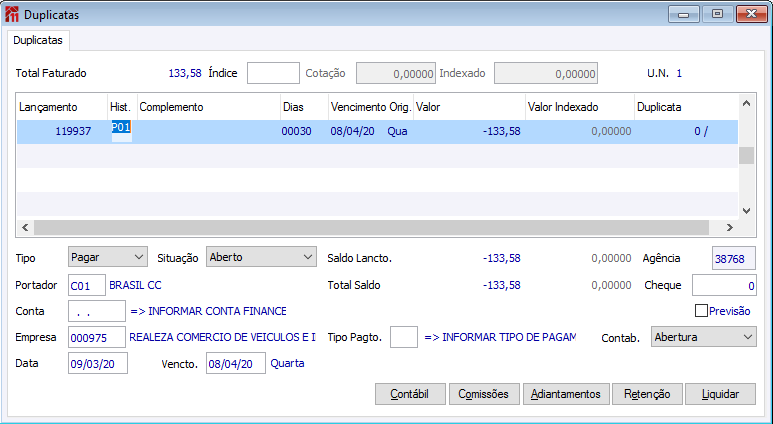Switch to the Duplicatas tab

click(x=38, y=40)
